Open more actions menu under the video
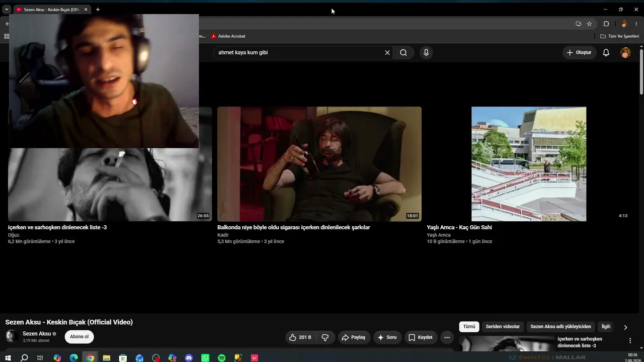 (447, 337)
